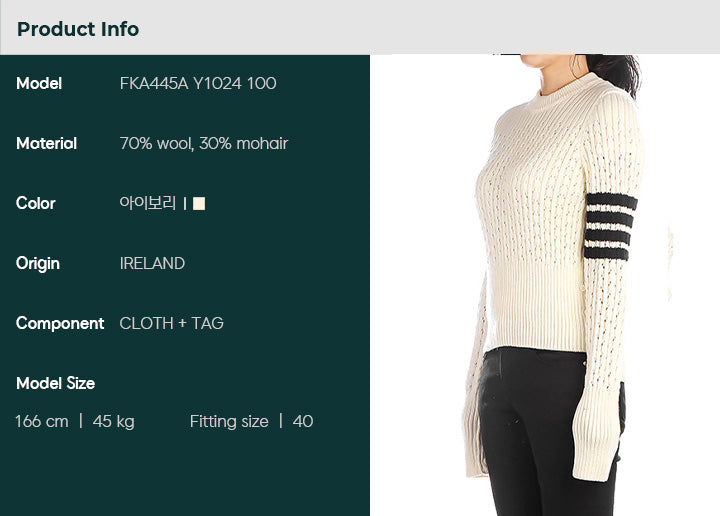Click the Korean color name 아이보리

[x=148, y=203]
